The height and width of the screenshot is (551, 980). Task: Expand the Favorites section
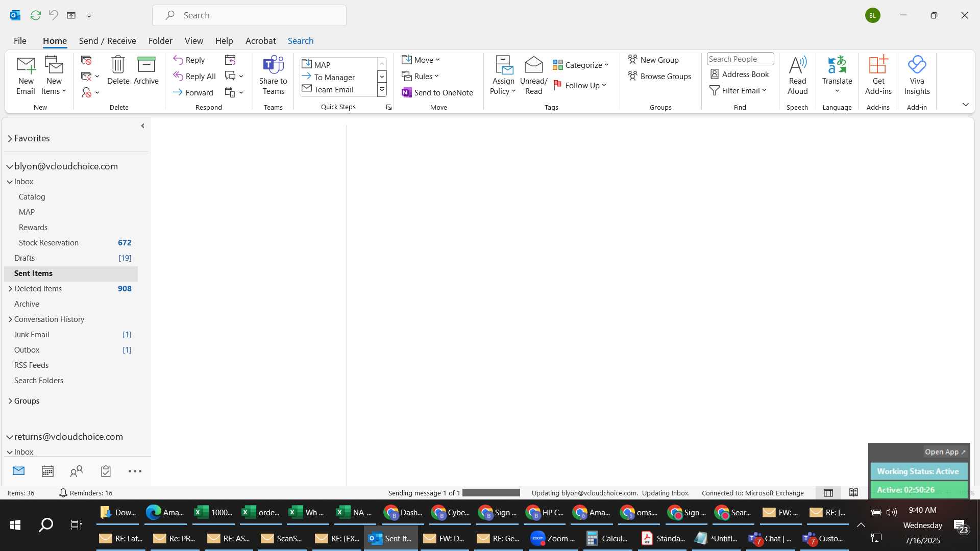click(10, 139)
